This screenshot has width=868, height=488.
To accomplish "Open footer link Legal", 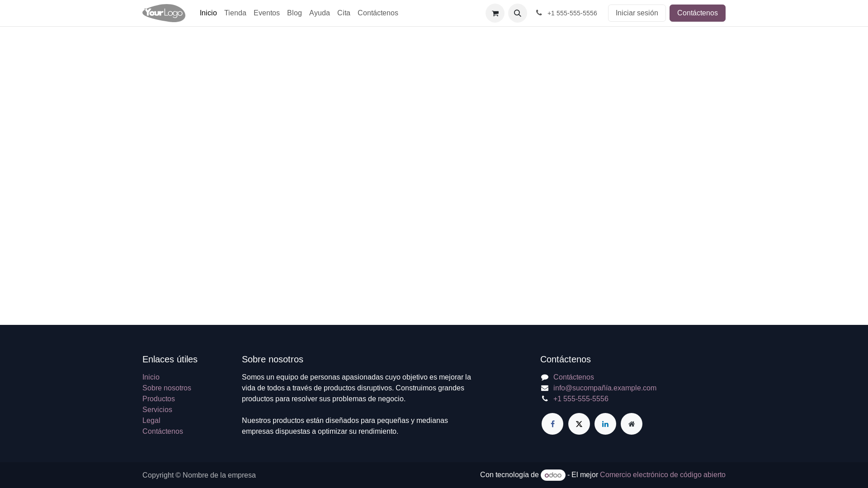I will click(x=151, y=421).
